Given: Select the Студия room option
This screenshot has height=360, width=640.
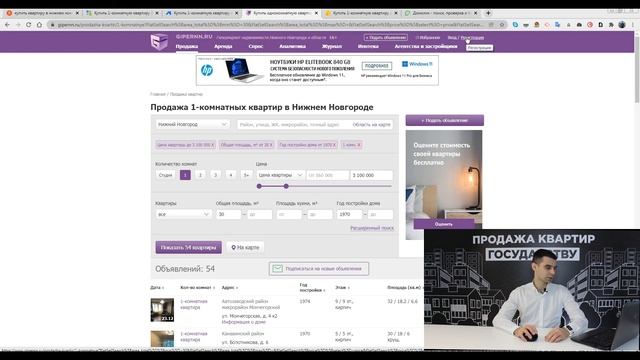Looking at the screenshot, I should click(165, 175).
